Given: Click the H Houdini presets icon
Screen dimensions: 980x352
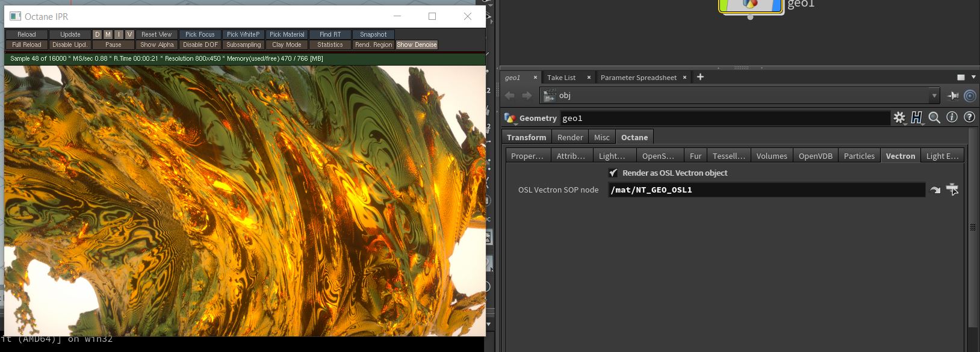Looking at the screenshot, I should pos(916,118).
